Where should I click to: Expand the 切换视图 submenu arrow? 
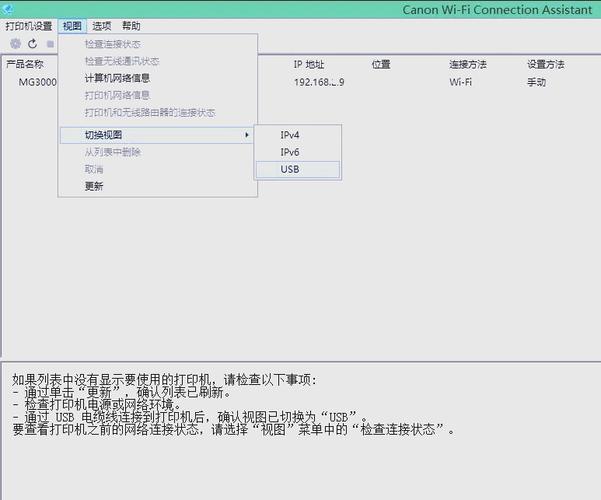point(247,135)
